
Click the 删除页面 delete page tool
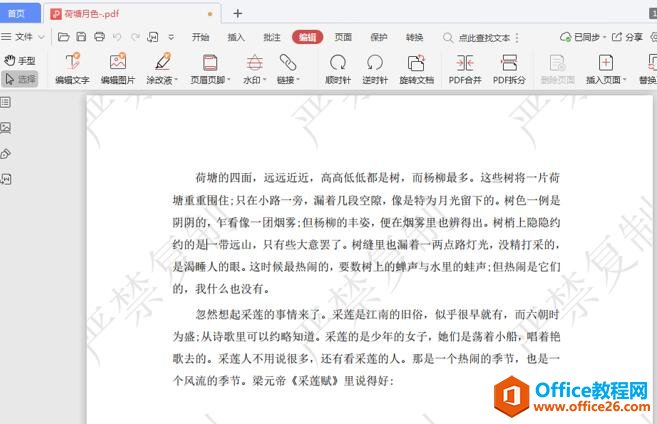[558, 68]
